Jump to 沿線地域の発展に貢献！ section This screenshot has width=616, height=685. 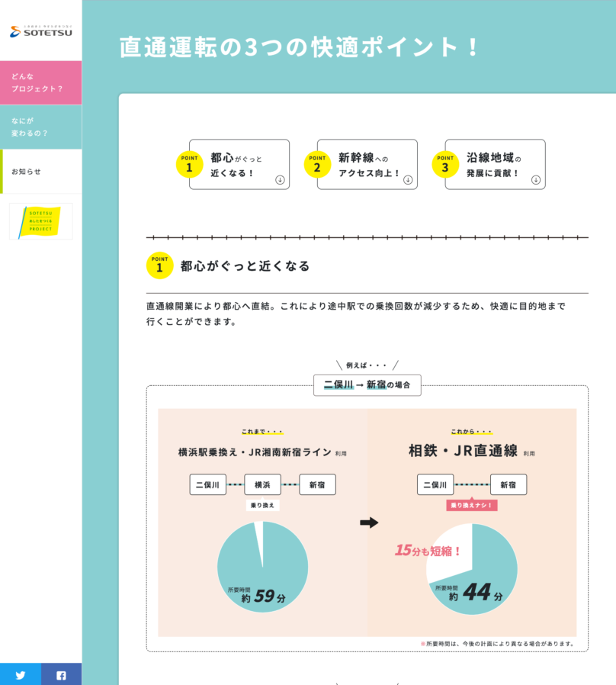tap(495, 164)
